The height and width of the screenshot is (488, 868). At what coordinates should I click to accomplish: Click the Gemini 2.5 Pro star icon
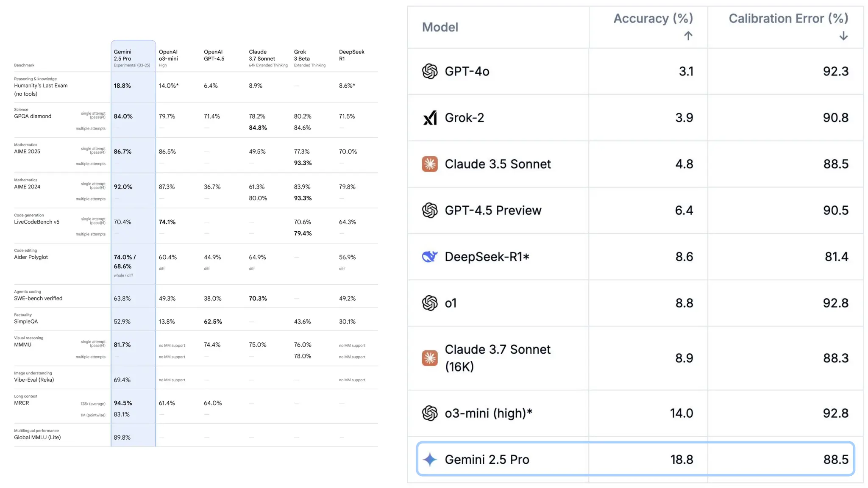coord(429,459)
